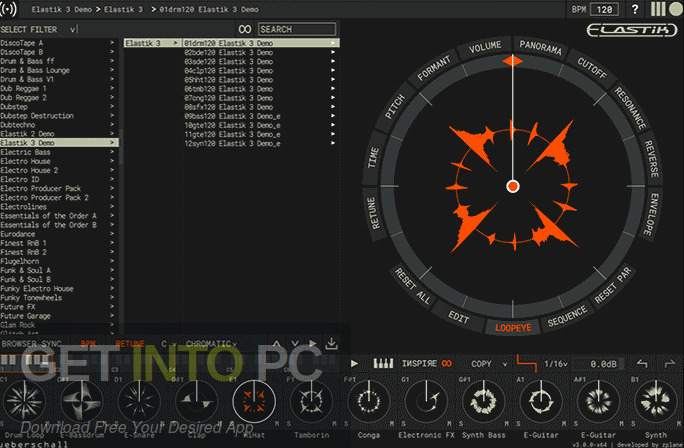Solo the A1 E-Guitar pad

pos(518,424)
